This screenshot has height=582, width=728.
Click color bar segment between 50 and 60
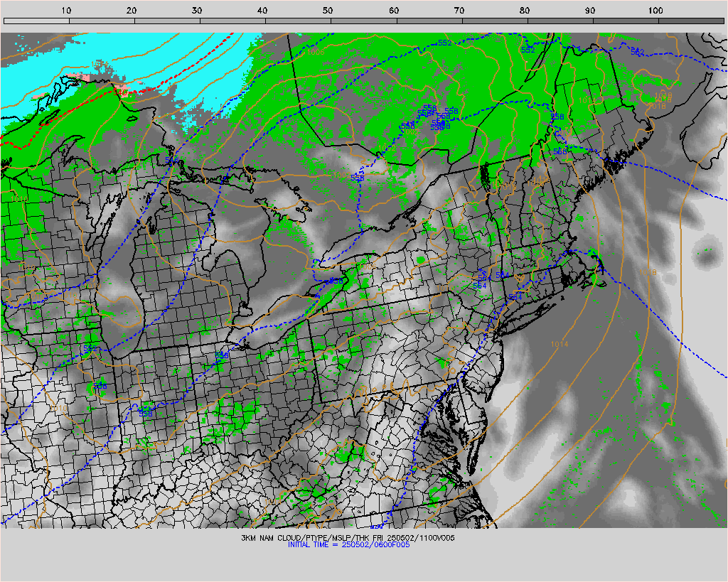pos(364,21)
